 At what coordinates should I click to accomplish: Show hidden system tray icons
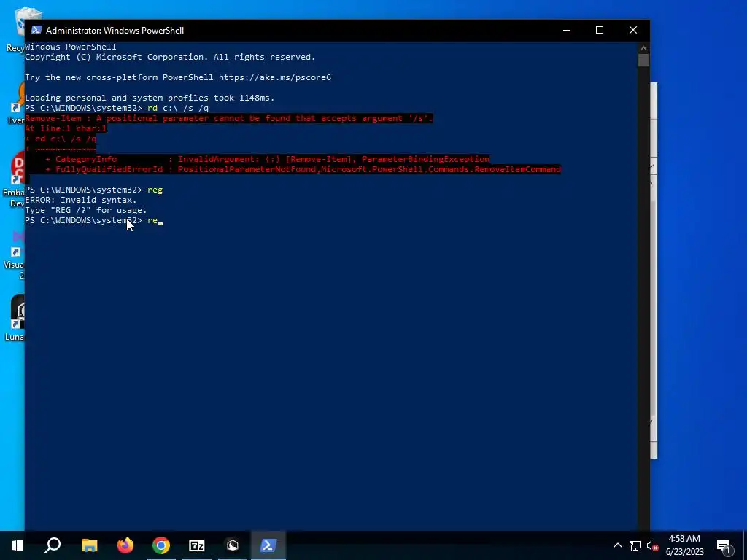point(617,545)
